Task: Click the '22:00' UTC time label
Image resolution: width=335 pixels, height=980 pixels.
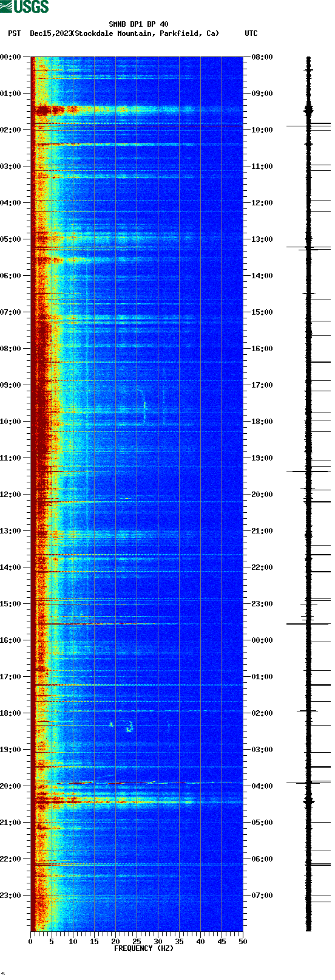Action: 262,567
